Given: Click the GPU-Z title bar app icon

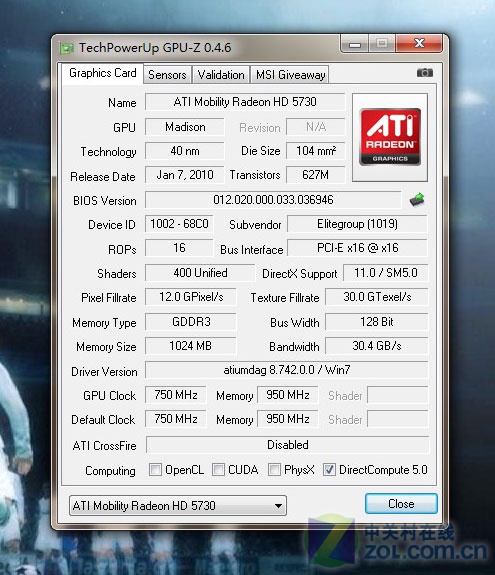Looking at the screenshot, I should point(67,48).
